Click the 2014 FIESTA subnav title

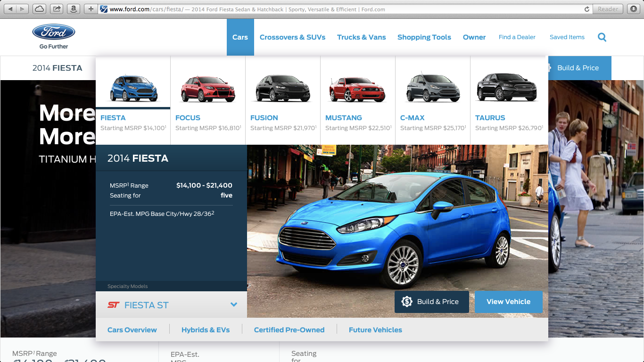57,68
